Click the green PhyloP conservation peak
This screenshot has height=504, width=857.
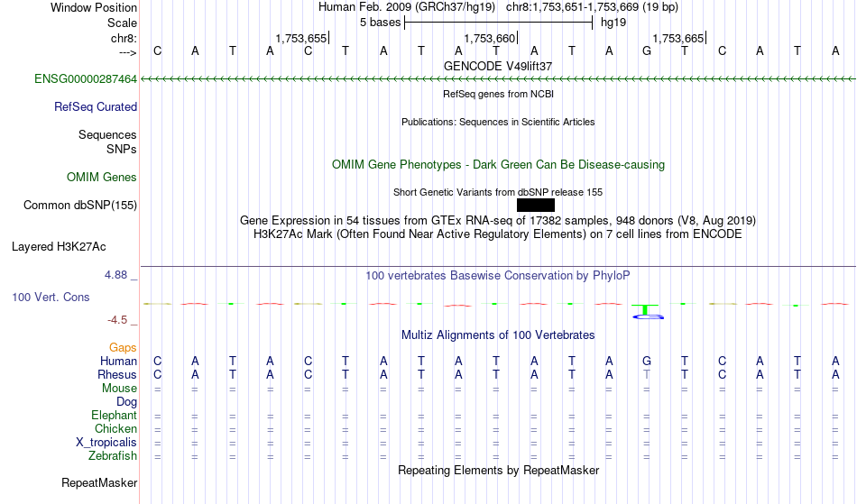(646, 309)
